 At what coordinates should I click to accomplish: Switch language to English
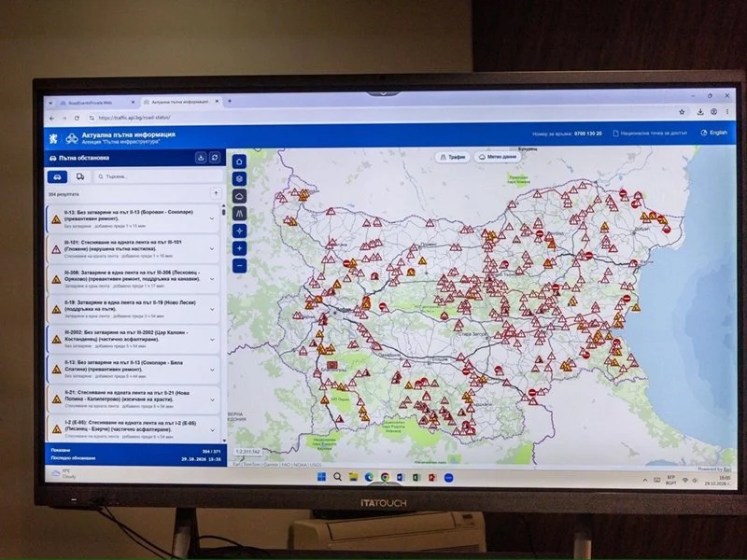713,133
